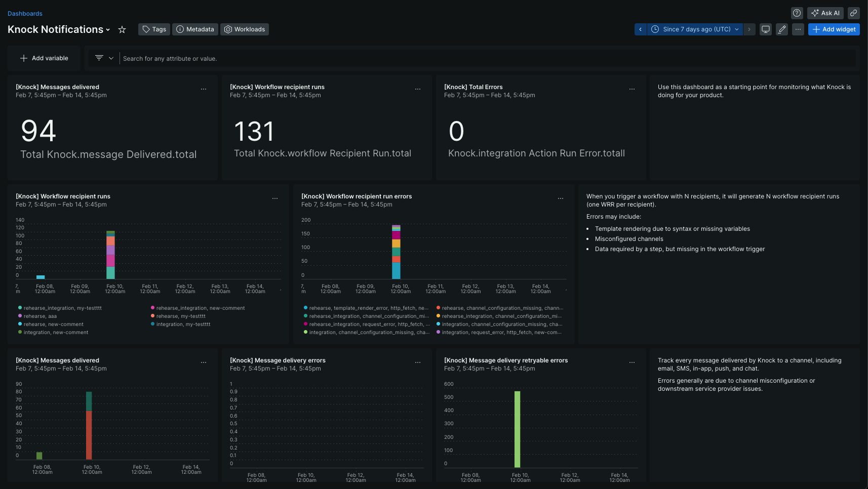Click stacked bar in Workflow recipient runs chart
Screen dimensions: 868x489
(110, 255)
